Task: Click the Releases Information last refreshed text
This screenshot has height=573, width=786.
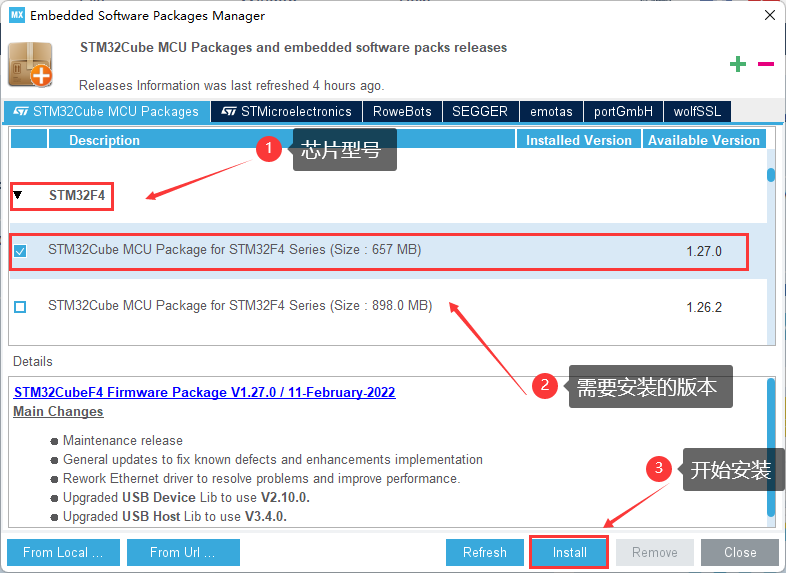Action: (232, 86)
